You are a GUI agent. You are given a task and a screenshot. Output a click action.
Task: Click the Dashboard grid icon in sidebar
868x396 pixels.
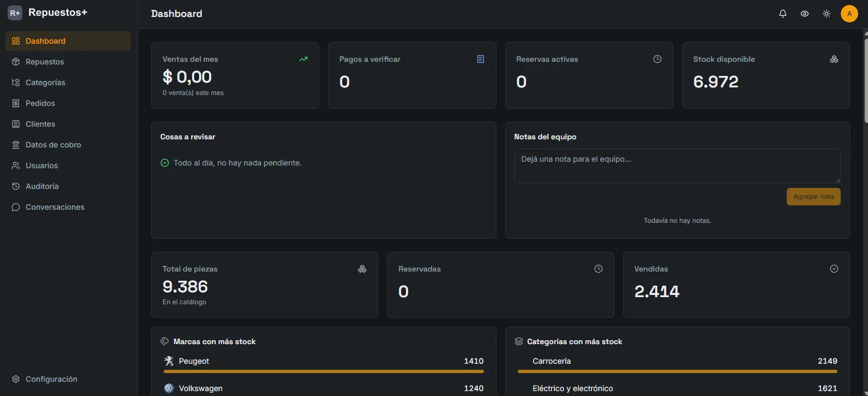pyautogui.click(x=16, y=41)
